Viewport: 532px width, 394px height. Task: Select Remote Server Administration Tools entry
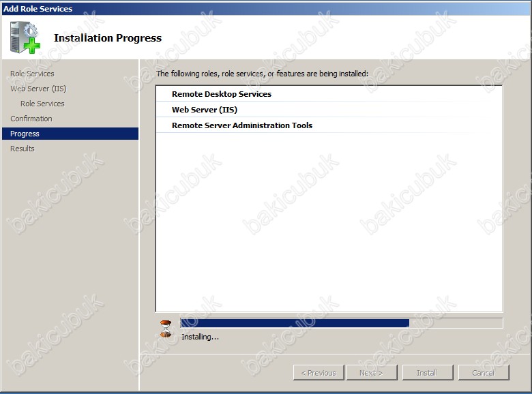click(x=242, y=125)
